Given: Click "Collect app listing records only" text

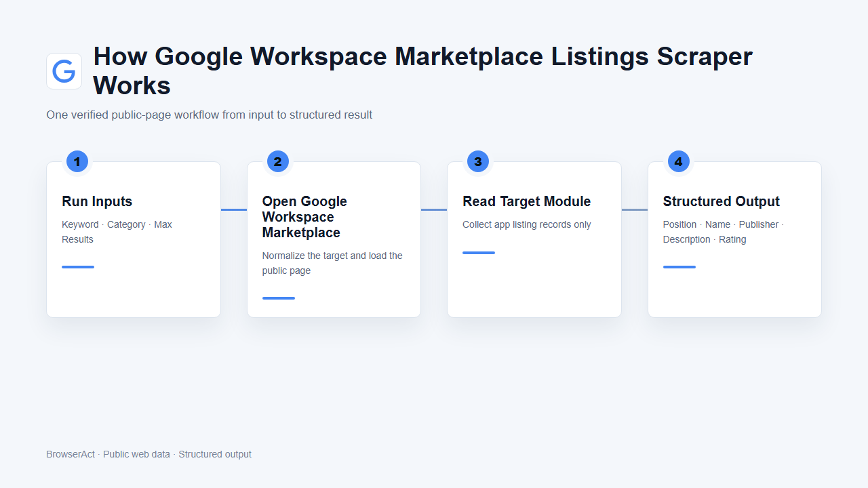Looking at the screenshot, I should point(527,224).
